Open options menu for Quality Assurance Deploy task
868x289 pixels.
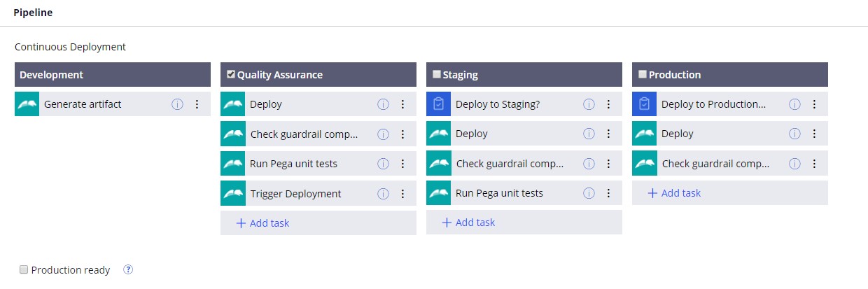402,104
